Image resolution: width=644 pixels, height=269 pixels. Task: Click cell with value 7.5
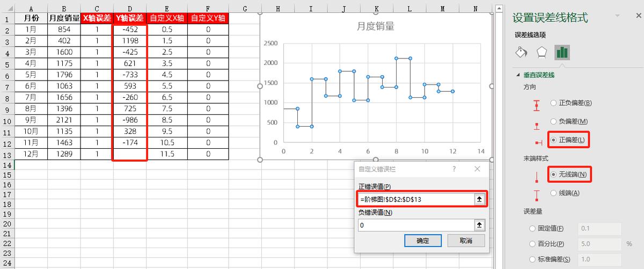click(166, 108)
